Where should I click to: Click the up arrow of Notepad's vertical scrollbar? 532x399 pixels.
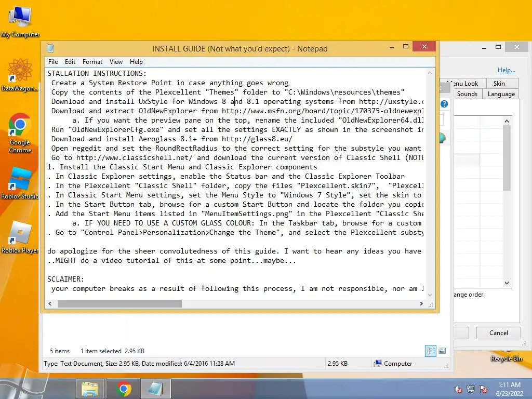(x=430, y=73)
